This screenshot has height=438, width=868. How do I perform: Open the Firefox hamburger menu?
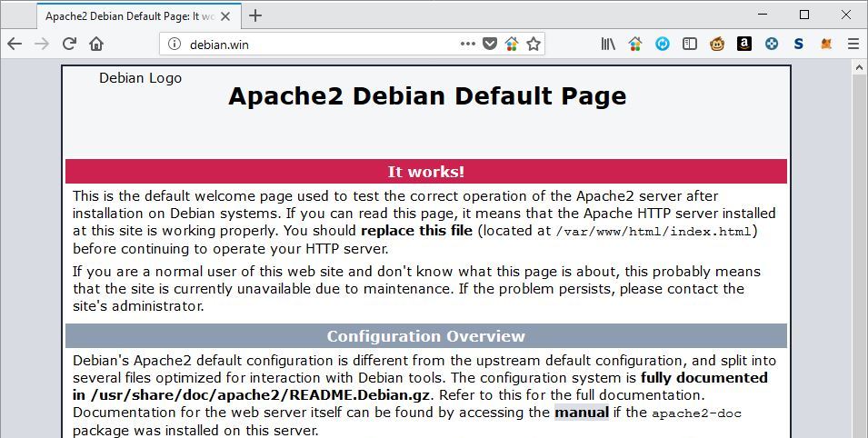[853, 44]
